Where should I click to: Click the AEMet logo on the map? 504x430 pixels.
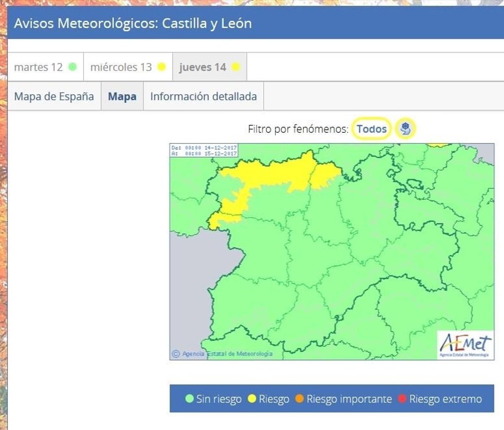pyautogui.click(x=465, y=345)
